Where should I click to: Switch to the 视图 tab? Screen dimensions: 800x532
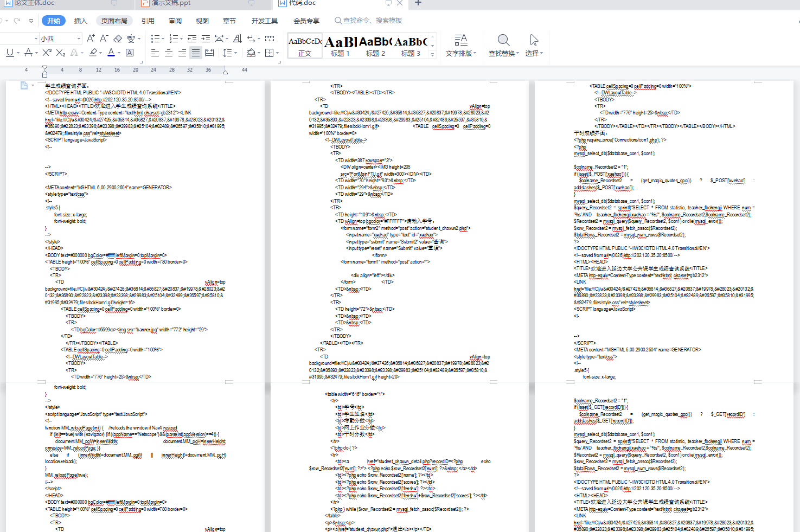[202, 21]
